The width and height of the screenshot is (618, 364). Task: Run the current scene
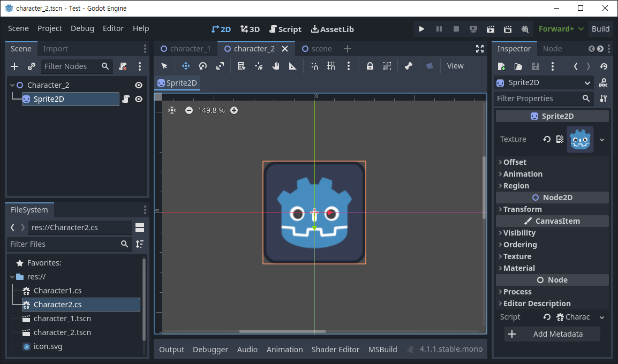click(491, 29)
